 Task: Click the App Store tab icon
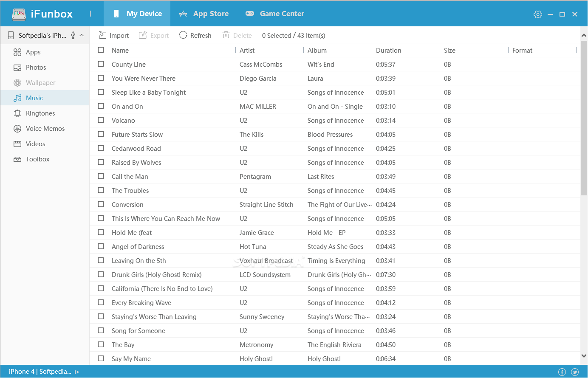[x=183, y=14]
